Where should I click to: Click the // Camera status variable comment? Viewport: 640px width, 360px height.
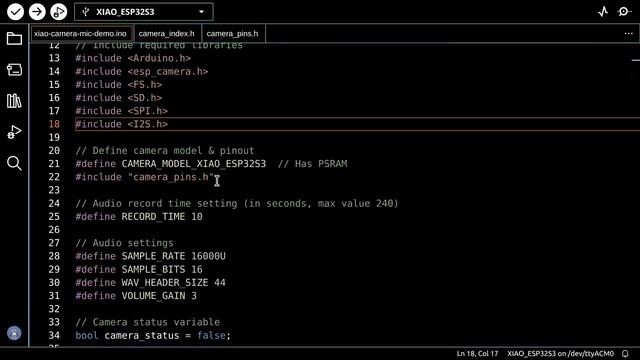(x=148, y=322)
